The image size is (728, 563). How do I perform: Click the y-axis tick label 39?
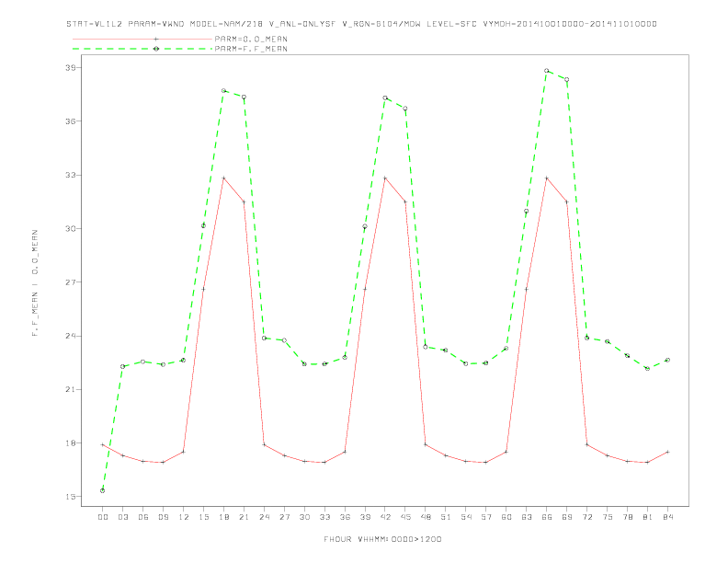[x=71, y=68]
